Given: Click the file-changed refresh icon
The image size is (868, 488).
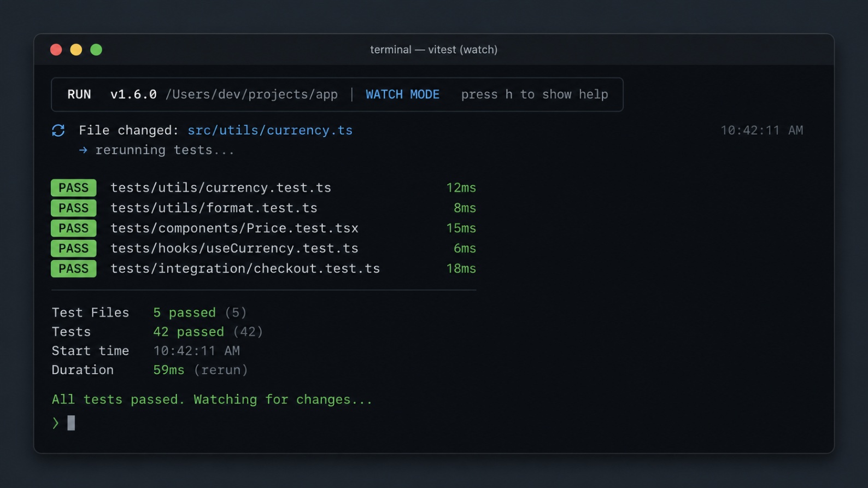Looking at the screenshot, I should (x=58, y=130).
